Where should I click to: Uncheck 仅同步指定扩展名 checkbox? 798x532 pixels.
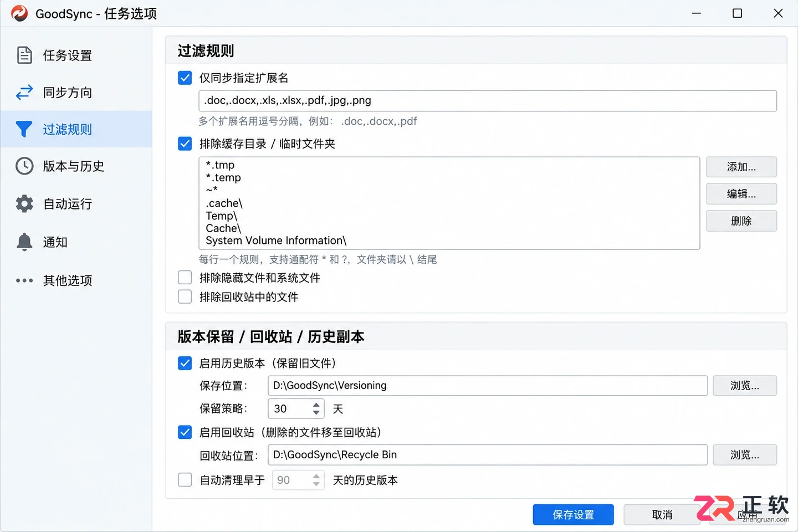click(185, 78)
